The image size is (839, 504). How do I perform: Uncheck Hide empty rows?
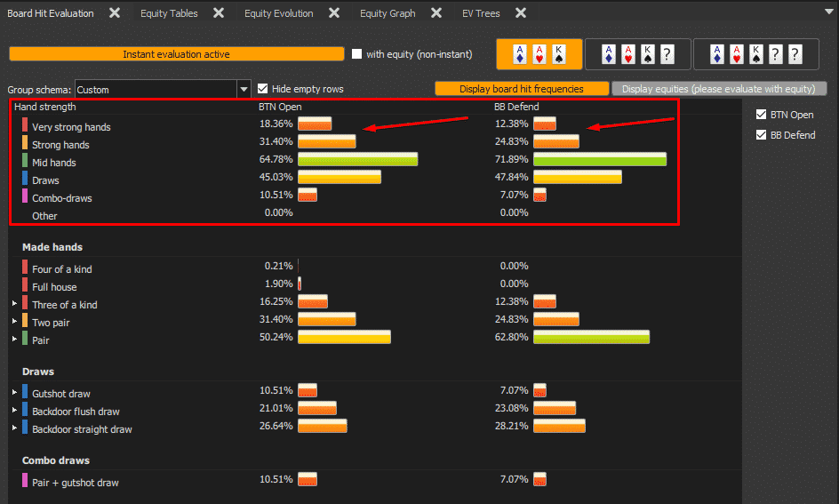[x=263, y=89]
